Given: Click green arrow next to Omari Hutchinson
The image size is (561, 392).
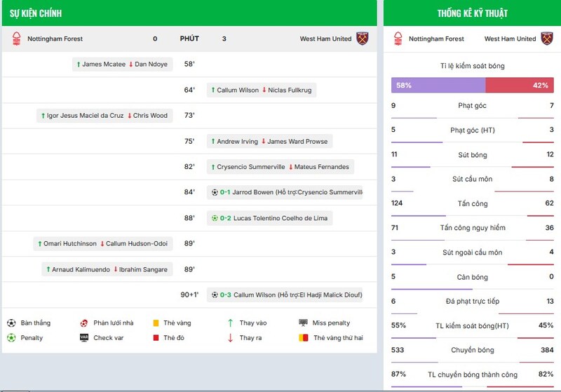Looking at the screenshot, I should coord(40,243).
